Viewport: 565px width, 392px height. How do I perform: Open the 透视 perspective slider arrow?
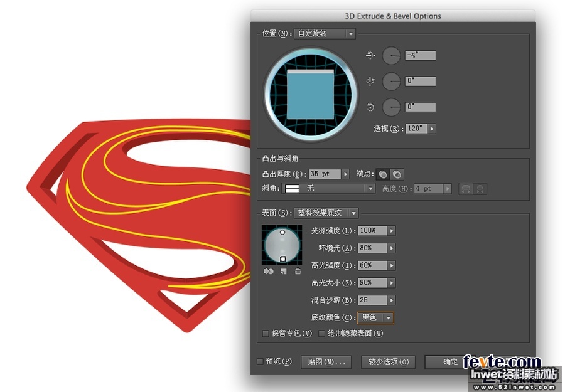(x=432, y=129)
